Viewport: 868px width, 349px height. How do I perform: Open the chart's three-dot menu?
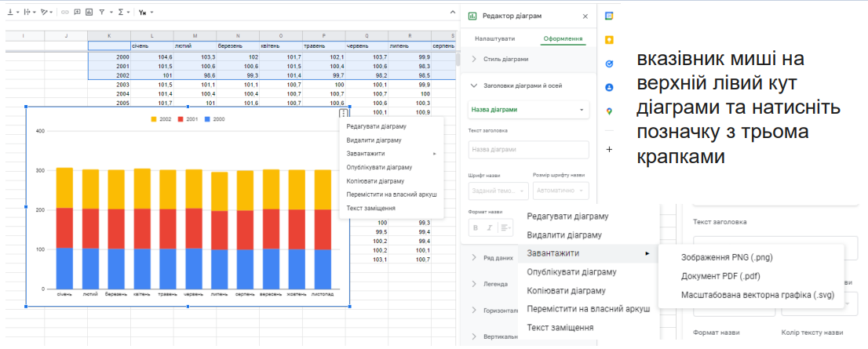coord(344,114)
